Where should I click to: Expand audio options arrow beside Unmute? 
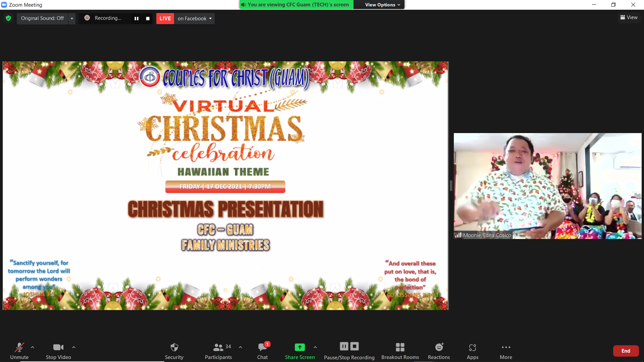33,347
